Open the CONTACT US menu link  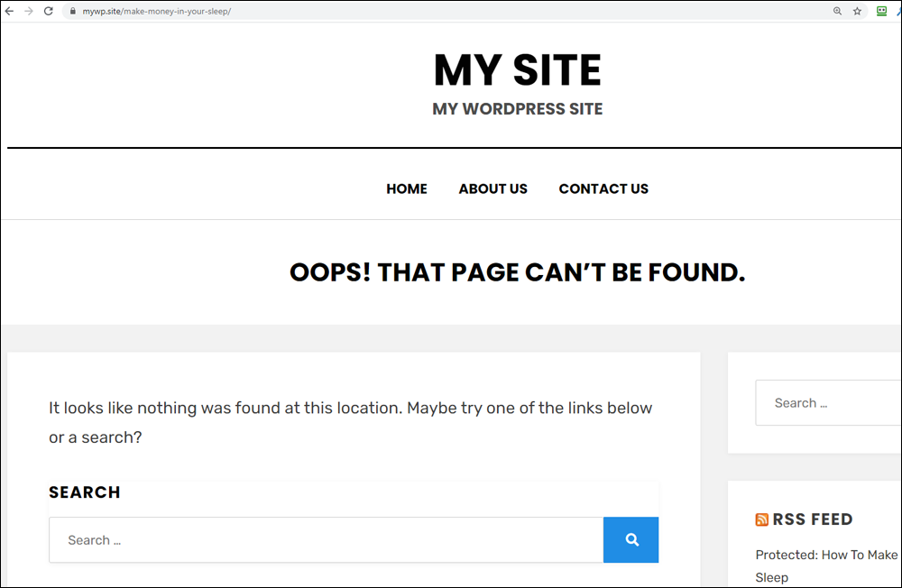click(x=603, y=188)
